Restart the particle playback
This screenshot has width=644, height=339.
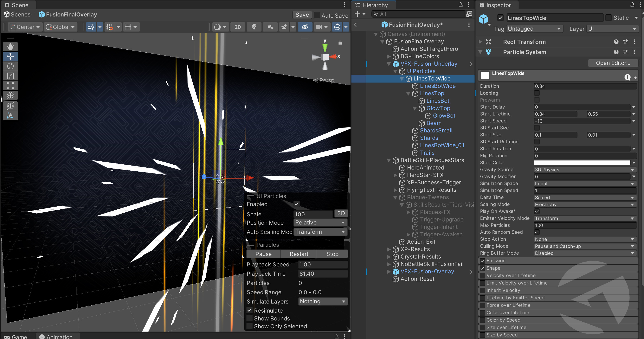pyautogui.click(x=299, y=254)
